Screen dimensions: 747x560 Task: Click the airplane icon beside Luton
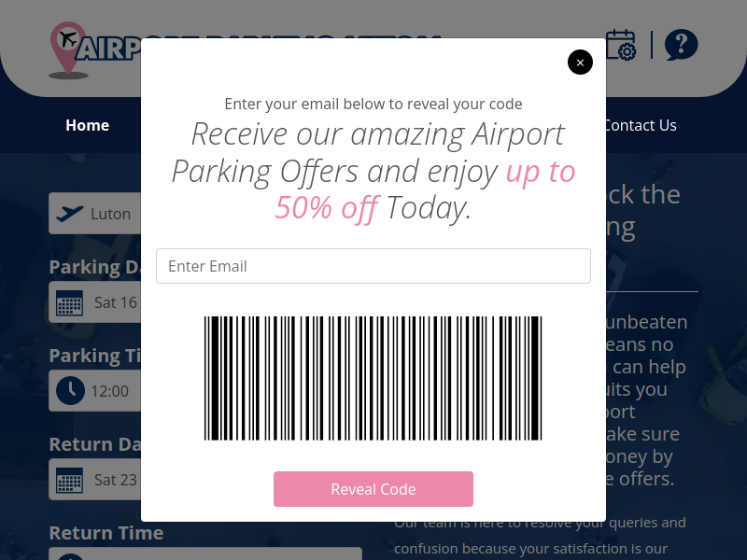pyautogui.click(x=69, y=214)
